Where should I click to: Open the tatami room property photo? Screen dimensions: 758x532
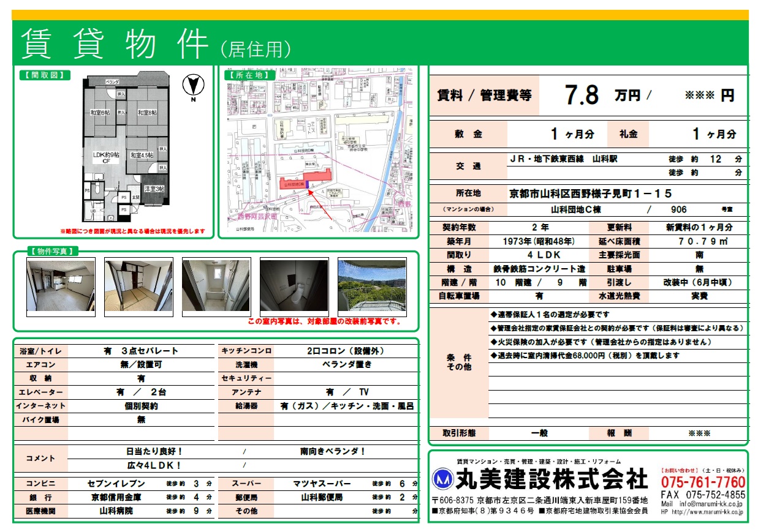coord(138,286)
